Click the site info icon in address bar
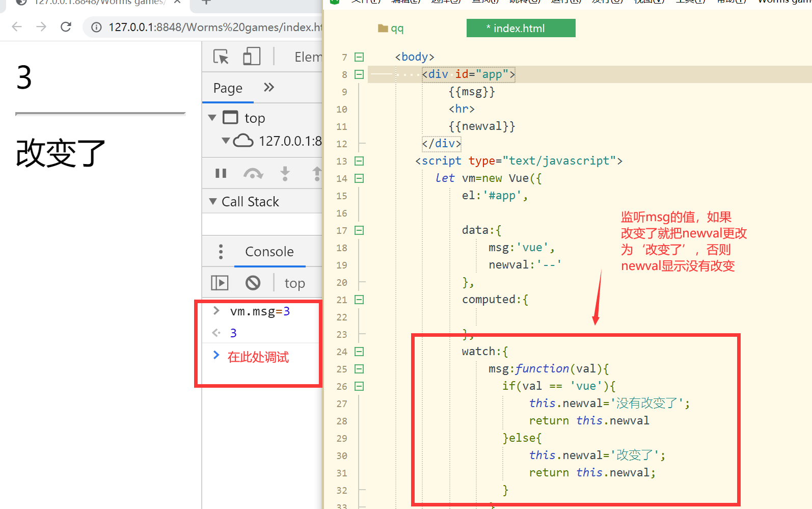This screenshot has width=812, height=509. pyautogui.click(x=96, y=27)
